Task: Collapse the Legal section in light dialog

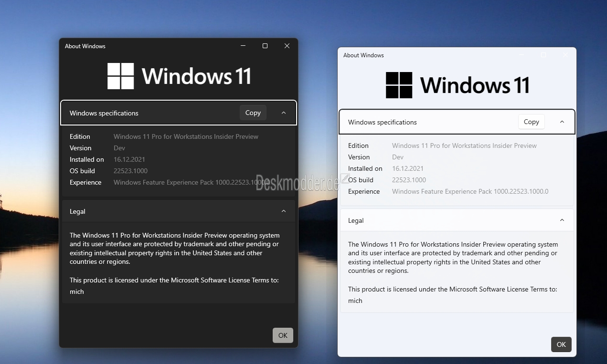Action: [x=562, y=220]
